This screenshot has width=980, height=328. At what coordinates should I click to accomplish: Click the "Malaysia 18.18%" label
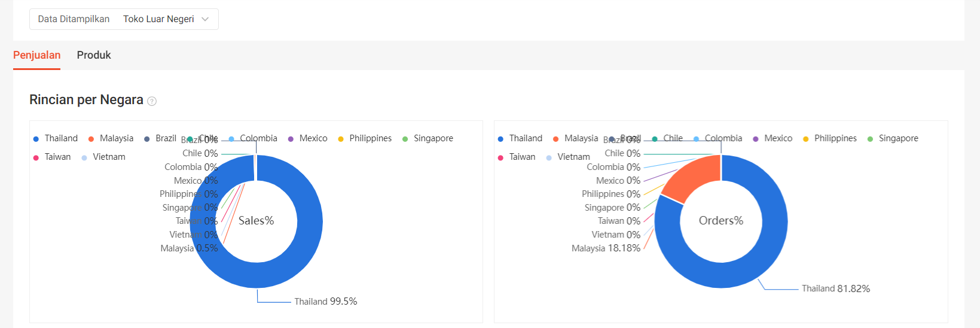coord(606,248)
